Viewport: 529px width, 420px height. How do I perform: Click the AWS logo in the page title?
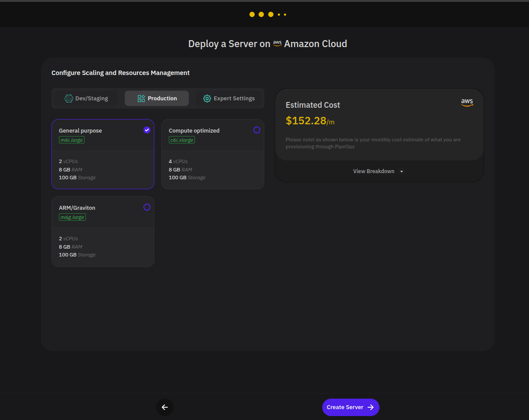click(277, 44)
